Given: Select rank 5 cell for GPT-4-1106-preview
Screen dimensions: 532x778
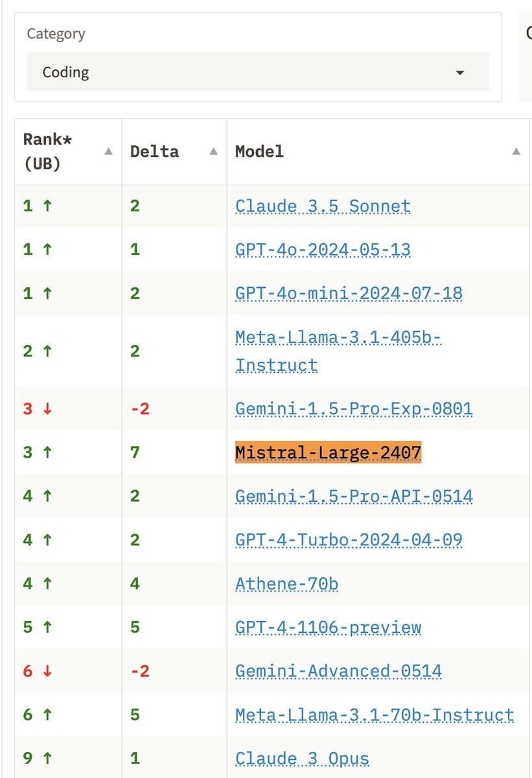Looking at the screenshot, I should [68, 628].
